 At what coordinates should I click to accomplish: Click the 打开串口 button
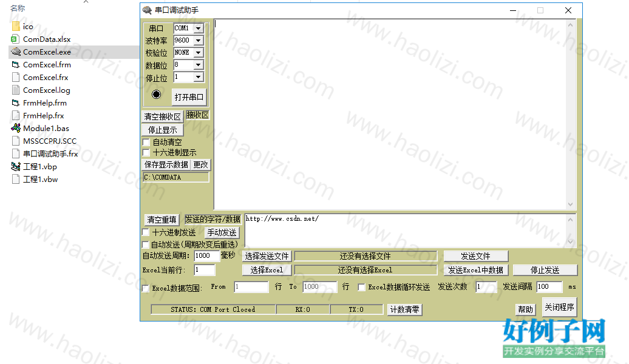(x=189, y=97)
